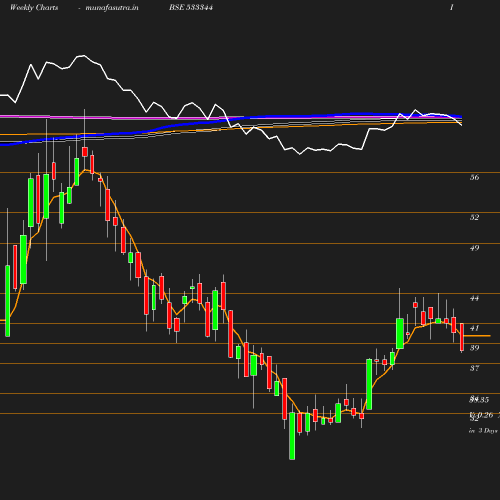The height and width of the screenshot is (500, 500).
Task: Click the 'Weekly Charts' title text
Action: click(x=34, y=7)
